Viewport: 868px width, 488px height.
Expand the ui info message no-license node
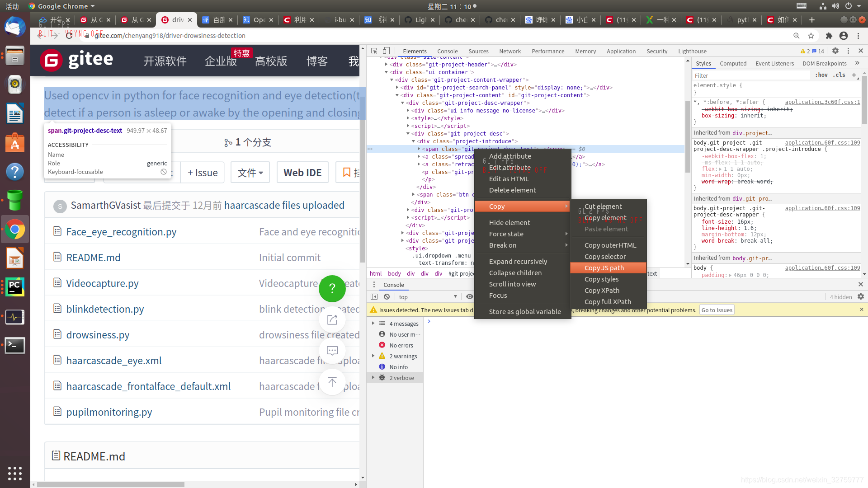click(x=408, y=111)
